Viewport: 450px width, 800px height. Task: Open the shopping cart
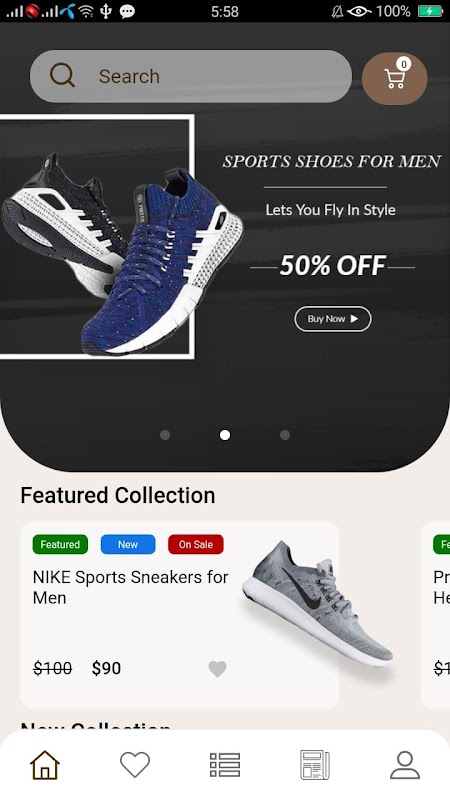pyautogui.click(x=394, y=78)
